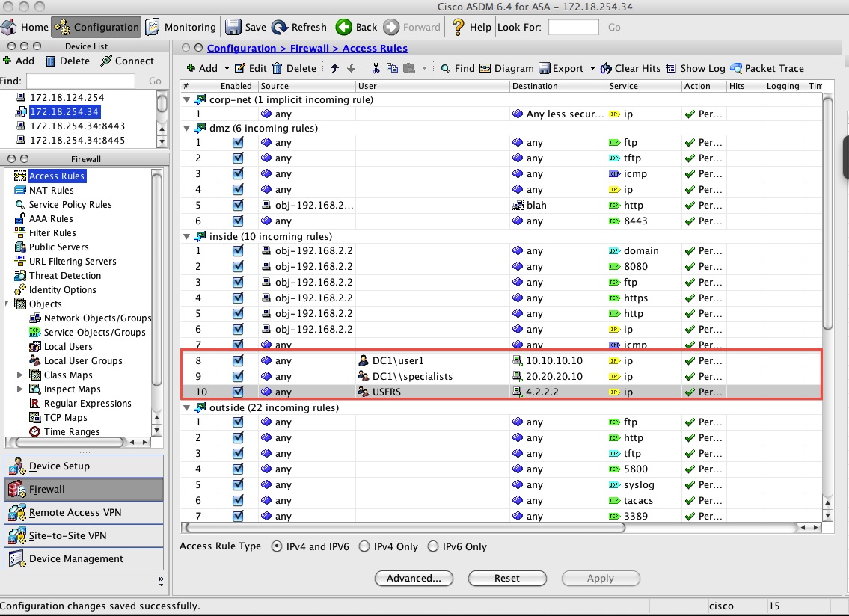The width and height of the screenshot is (849, 616).
Task: Open Identity Options
Action: (x=62, y=289)
